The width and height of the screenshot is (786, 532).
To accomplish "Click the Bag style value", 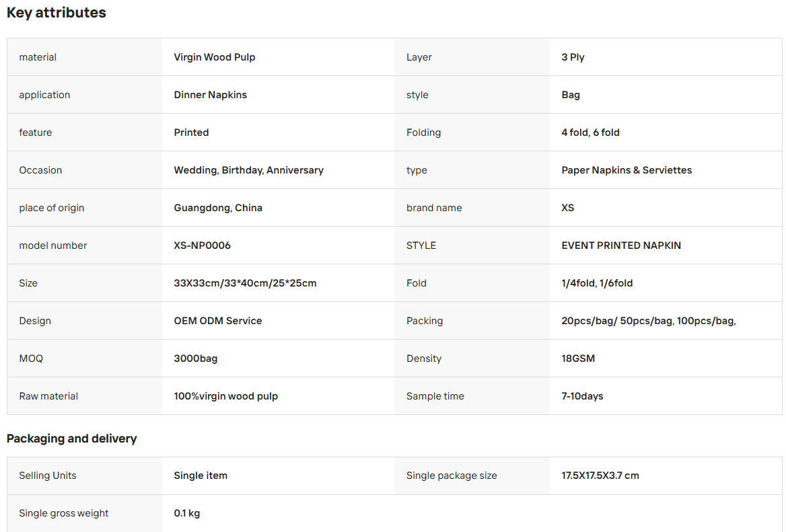I will click(571, 95).
